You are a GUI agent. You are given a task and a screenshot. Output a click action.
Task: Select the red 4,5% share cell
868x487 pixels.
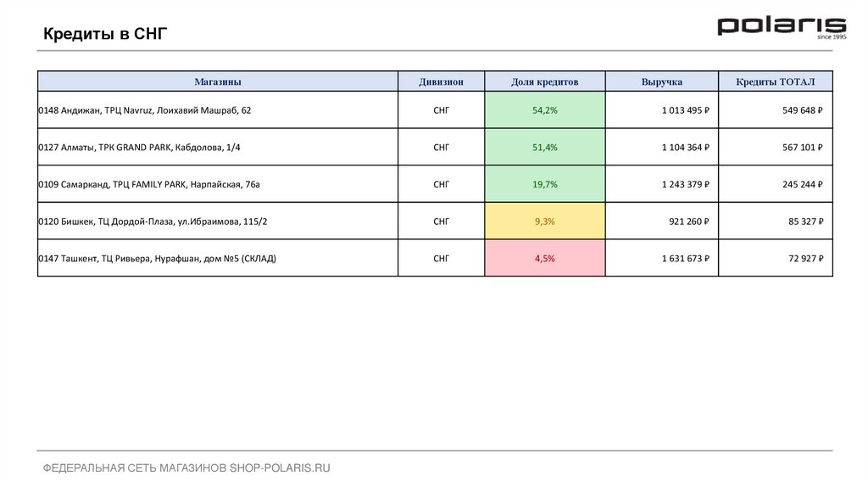[x=545, y=259]
